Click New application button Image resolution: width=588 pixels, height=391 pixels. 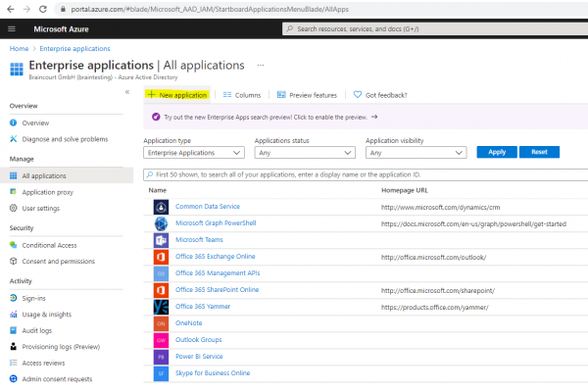coord(177,95)
